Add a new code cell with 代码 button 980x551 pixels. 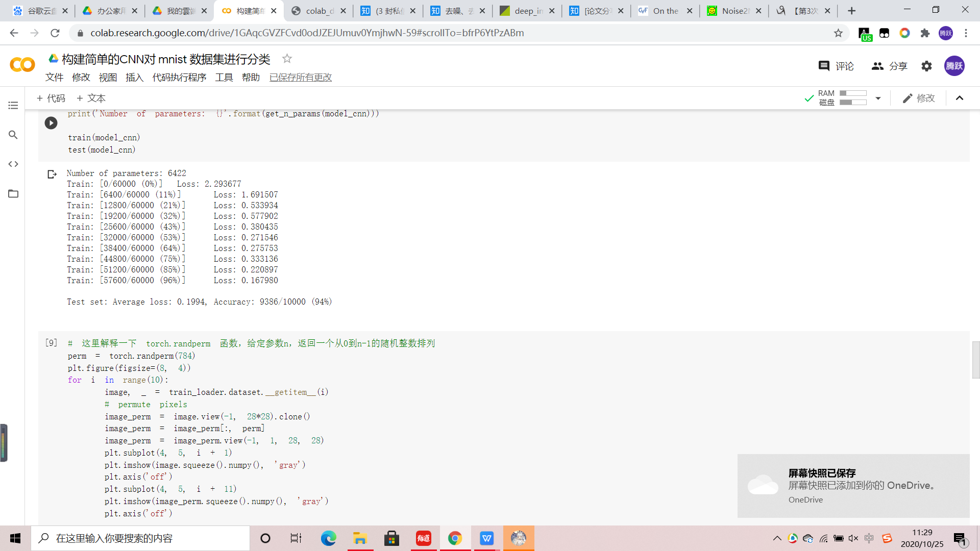[x=51, y=98]
